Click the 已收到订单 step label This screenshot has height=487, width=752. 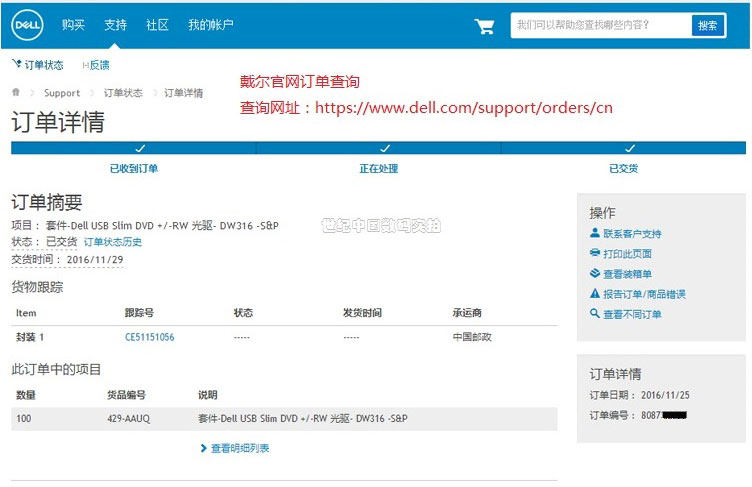(134, 168)
